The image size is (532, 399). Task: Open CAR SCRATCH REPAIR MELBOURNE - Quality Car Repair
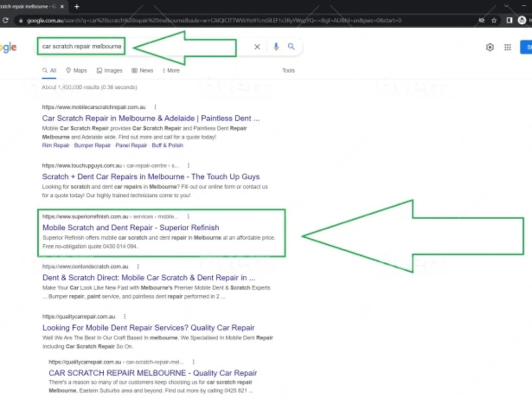(x=153, y=373)
